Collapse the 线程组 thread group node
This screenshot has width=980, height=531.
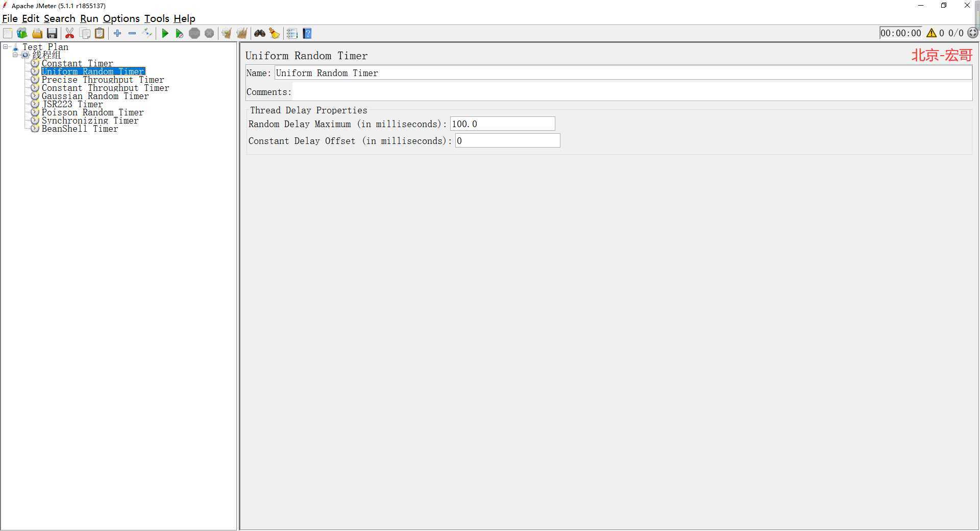15,55
